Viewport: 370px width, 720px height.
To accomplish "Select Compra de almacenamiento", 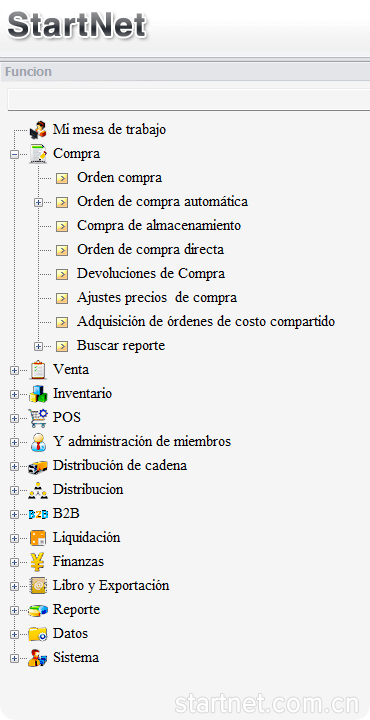I will 159,225.
